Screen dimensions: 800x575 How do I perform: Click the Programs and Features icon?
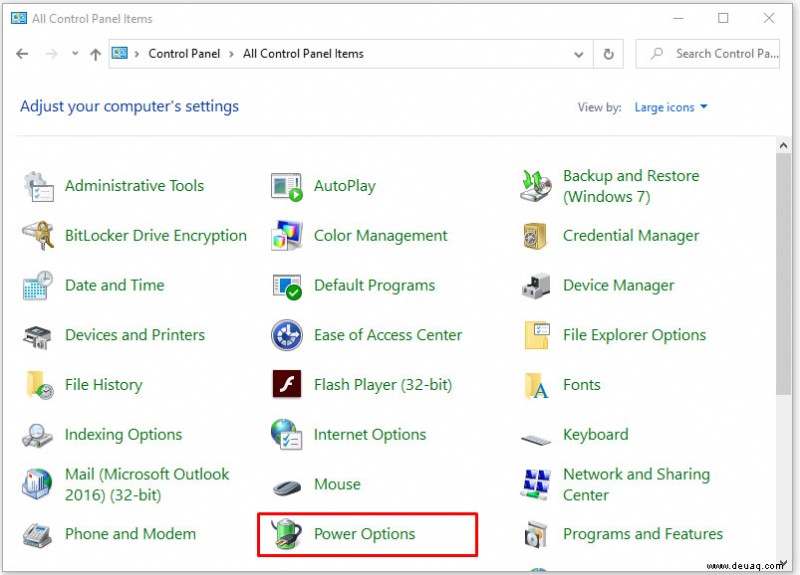point(536,534)
